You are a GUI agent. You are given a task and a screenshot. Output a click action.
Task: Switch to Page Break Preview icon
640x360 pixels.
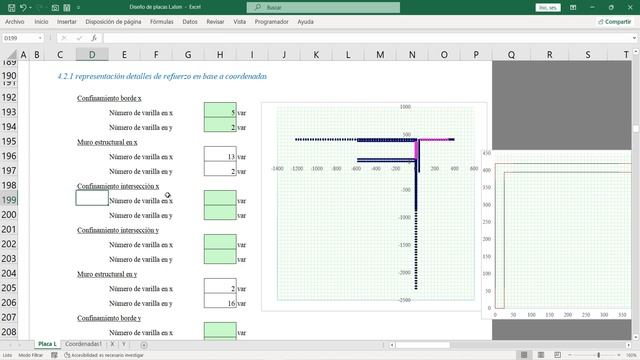(558, 355)
